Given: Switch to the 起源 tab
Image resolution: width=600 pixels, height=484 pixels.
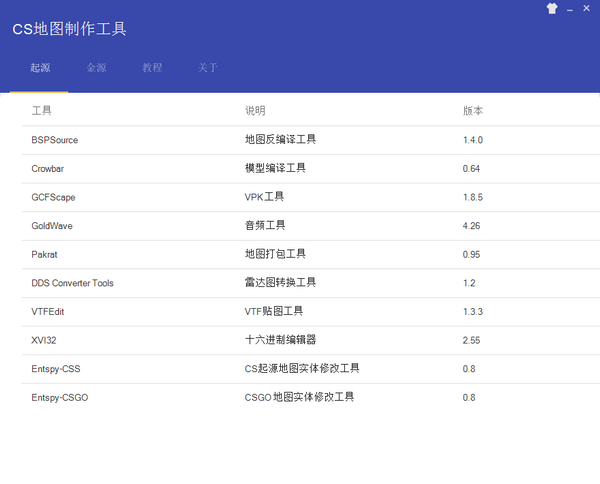Looking at the screenshot, I should pos(40,68).
